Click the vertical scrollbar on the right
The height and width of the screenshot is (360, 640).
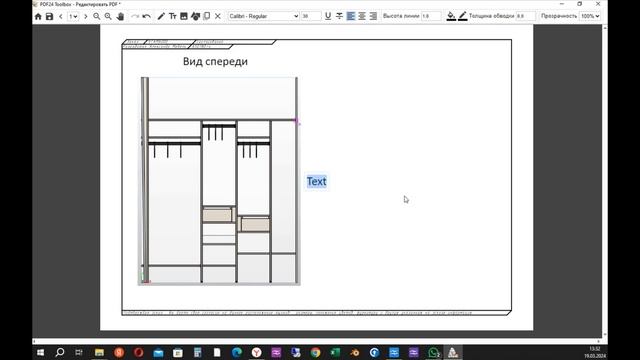604,181
